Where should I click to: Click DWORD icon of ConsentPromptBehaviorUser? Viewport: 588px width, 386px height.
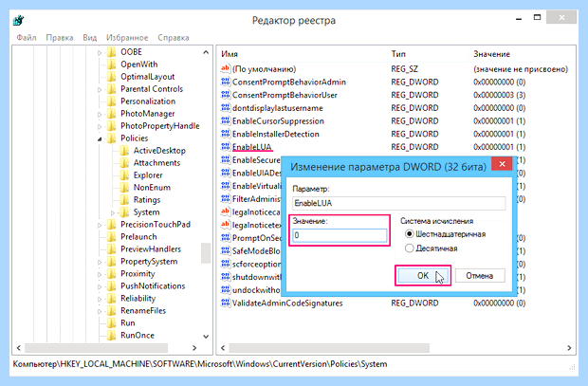tap(226, 95)
